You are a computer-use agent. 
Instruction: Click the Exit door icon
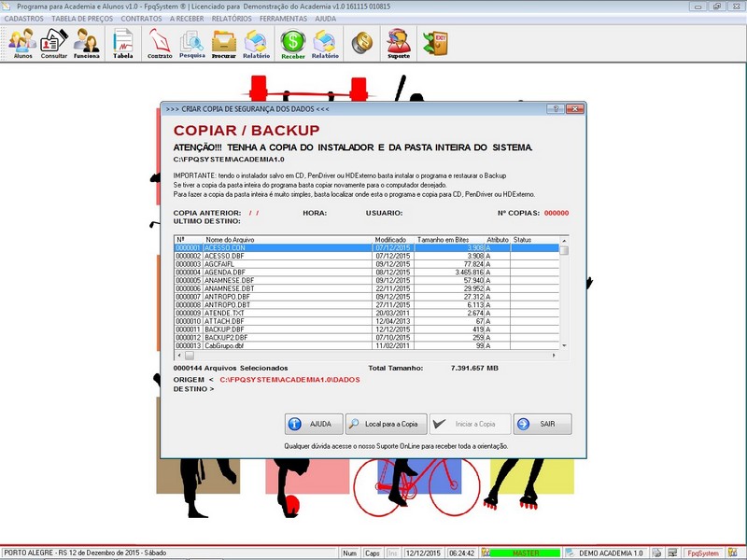pyautogui.click(x=435, y=43)
